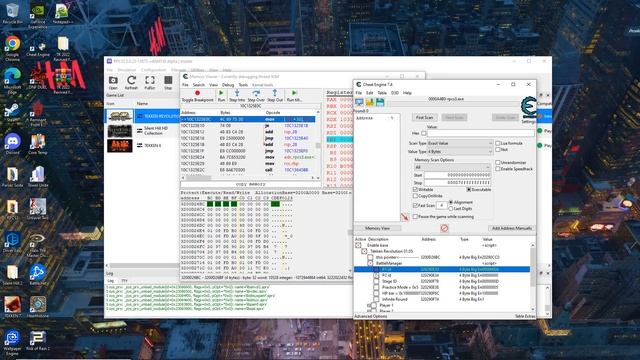Viewport: 640px width, 360px height.
Task: Toggle the Executable checkbox
Action: (x=469, y=190)
